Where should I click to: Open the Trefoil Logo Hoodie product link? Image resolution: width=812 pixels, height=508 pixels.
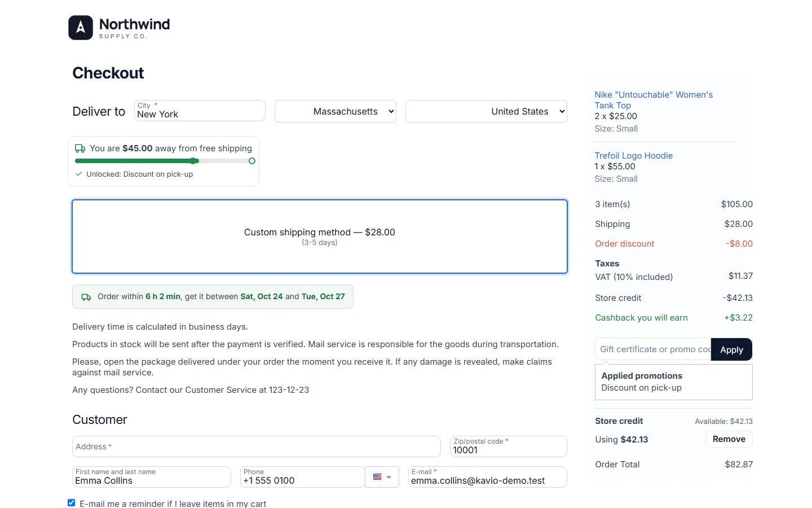pos(633,156)
